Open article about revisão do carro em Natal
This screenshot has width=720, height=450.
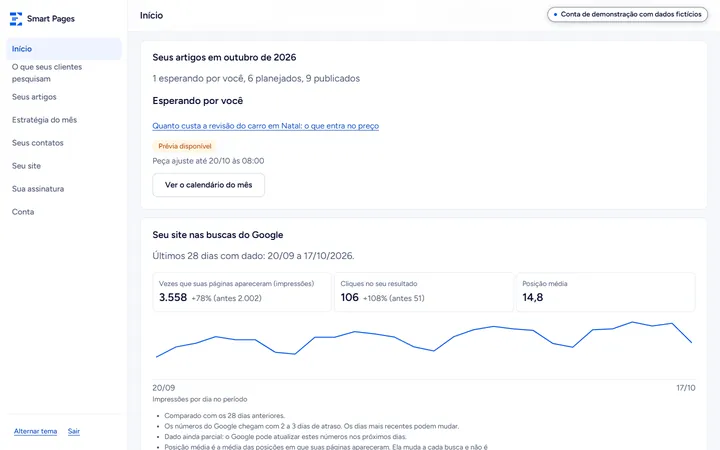coord(265,126)
